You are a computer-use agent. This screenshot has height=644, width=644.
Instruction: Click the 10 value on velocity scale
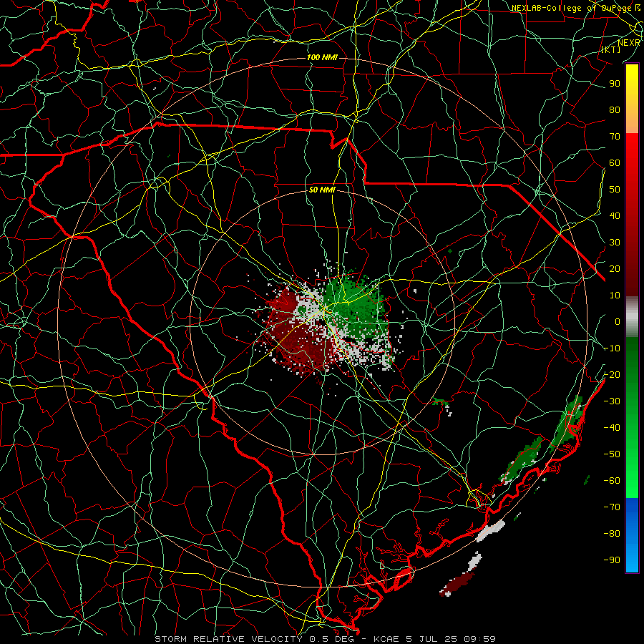tap(615, 296)
